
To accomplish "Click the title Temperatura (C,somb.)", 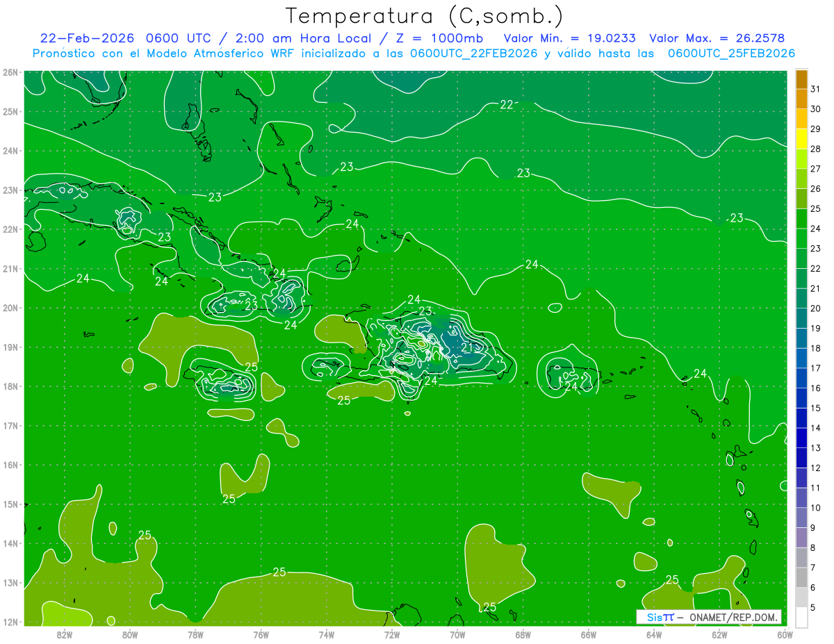I will click(424, 17).
